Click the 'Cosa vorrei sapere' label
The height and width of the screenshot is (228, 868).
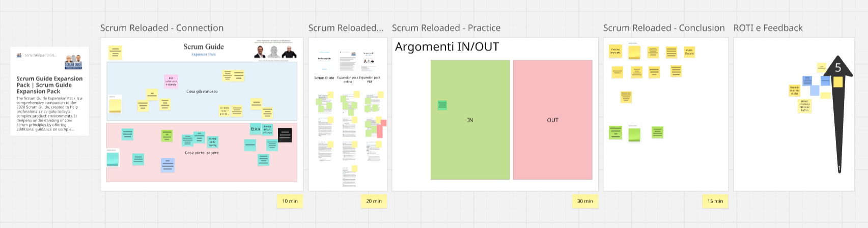pos(202,153)
